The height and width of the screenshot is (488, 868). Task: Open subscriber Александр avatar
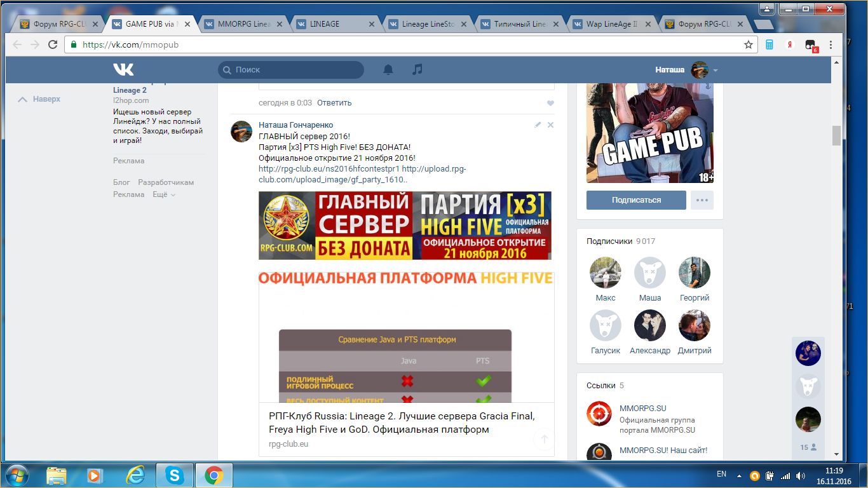(x=650, y=325)
